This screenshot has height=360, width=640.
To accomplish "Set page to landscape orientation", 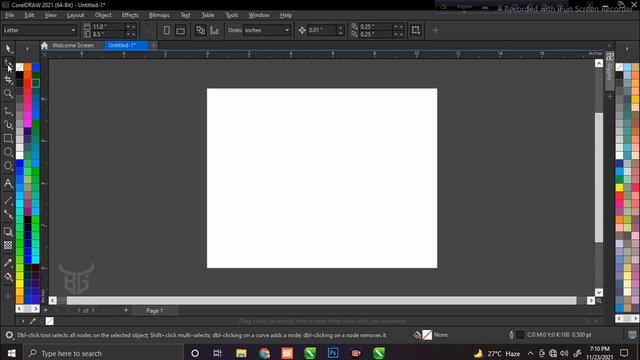I will [x=180, y=30].
